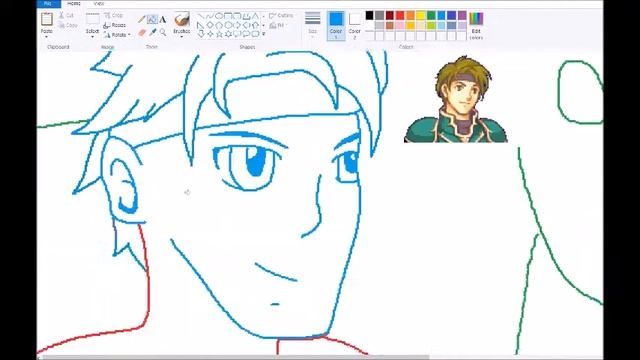Choose the Six-point star shape

tap(228, 34)
